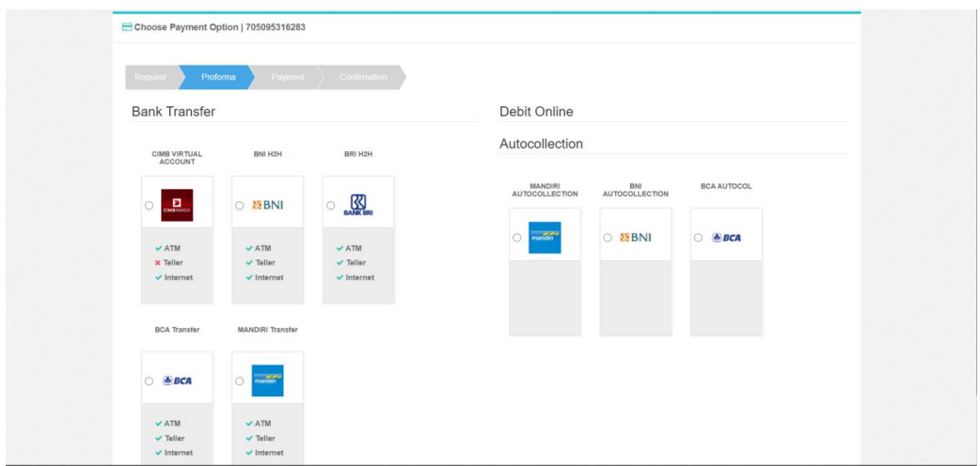Go to the Request step

click(x=150, y=77)
